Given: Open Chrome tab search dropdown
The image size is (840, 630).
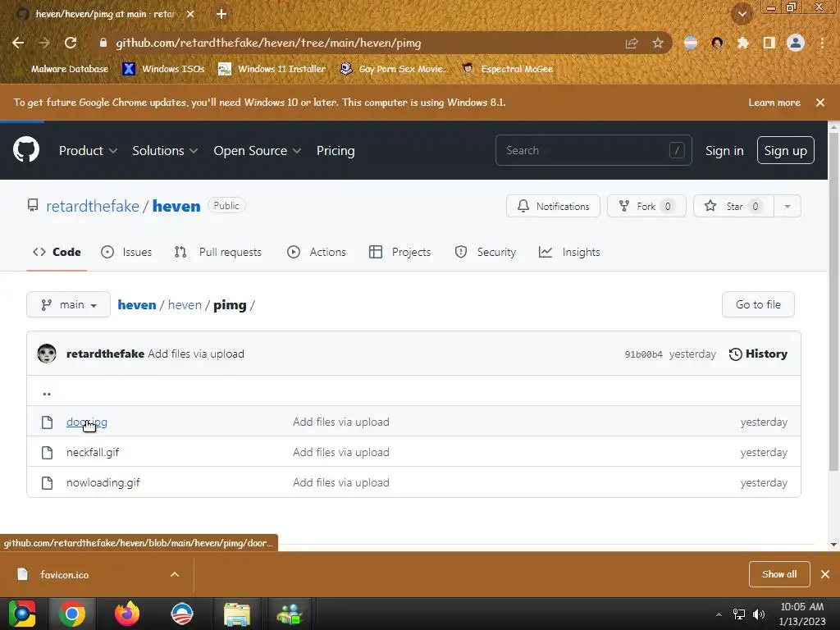Looking at the screenshot, I should pyautogui.click(x=742, y=14).
